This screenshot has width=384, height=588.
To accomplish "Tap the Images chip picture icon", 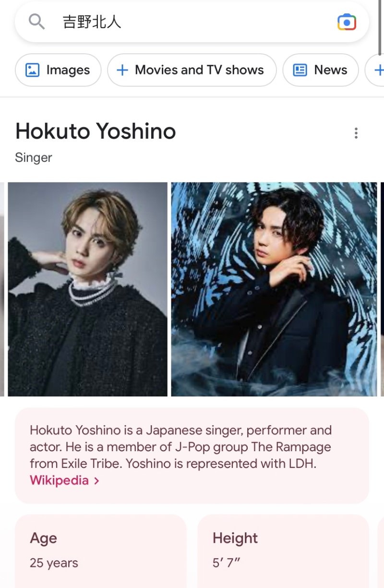I will [32, 70].
